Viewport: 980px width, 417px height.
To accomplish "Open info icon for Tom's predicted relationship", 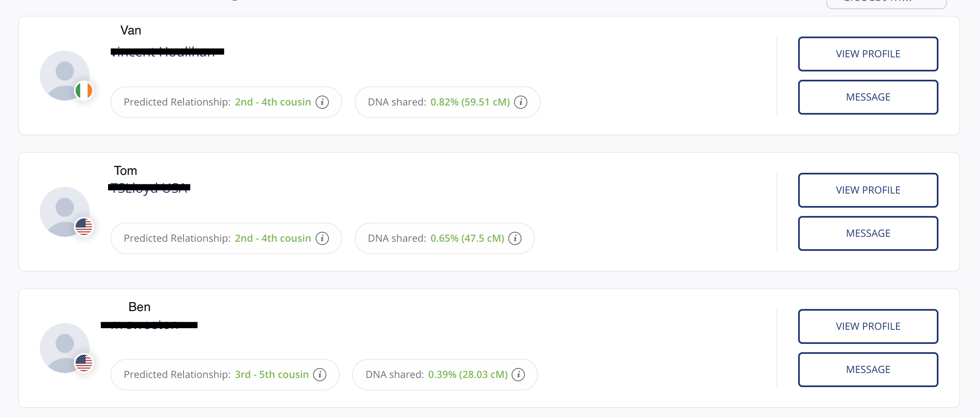I will coord(322,238).
